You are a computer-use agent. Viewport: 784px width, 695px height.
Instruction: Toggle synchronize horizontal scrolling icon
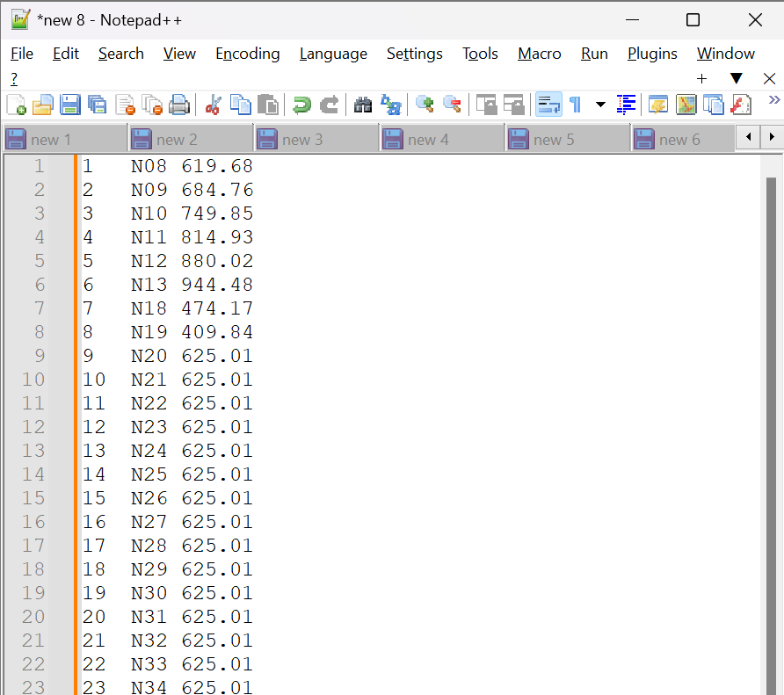513,105
